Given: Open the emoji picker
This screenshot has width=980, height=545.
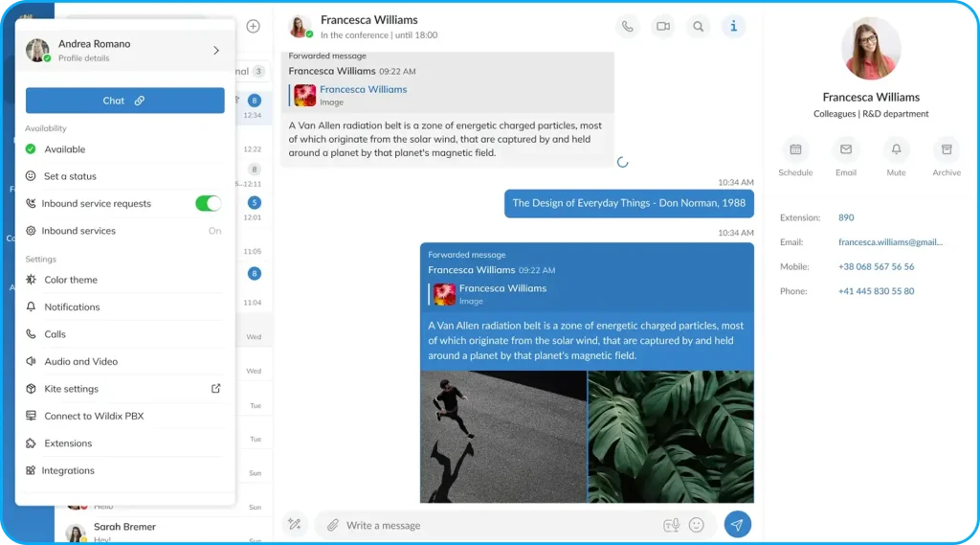Looking at the screenshot, I should pyautogui.click(x=697, y=525).
